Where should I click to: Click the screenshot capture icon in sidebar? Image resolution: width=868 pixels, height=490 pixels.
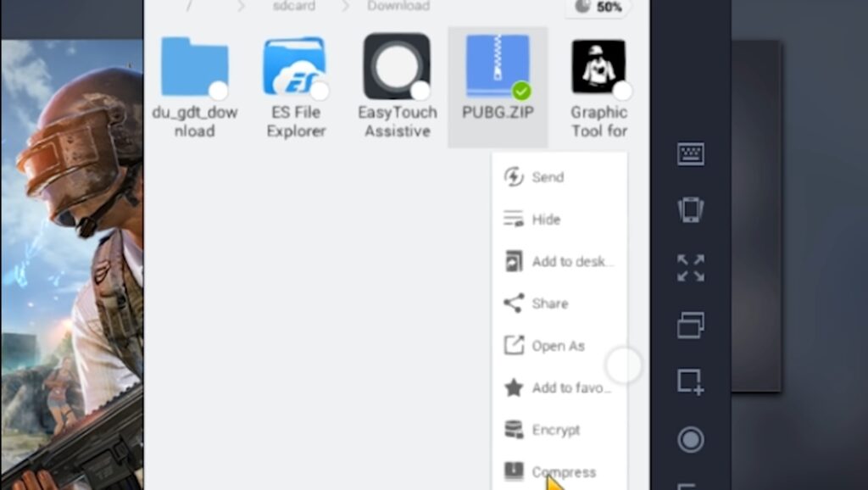691,382
